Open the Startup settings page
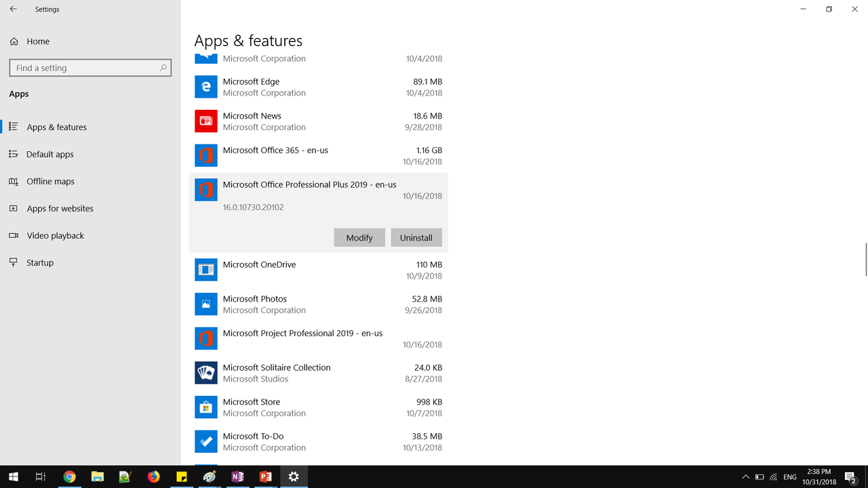This screenshot has height=488, width=868. coord(39,263)
